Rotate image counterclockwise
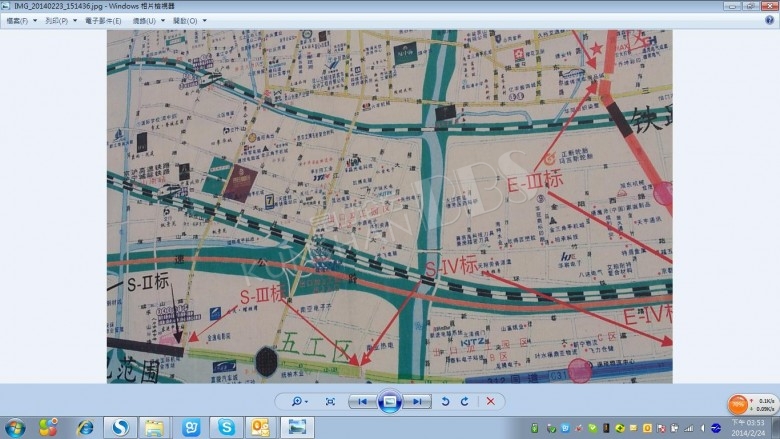The width and height of the screenshot is (780, 439). (446, 401)
